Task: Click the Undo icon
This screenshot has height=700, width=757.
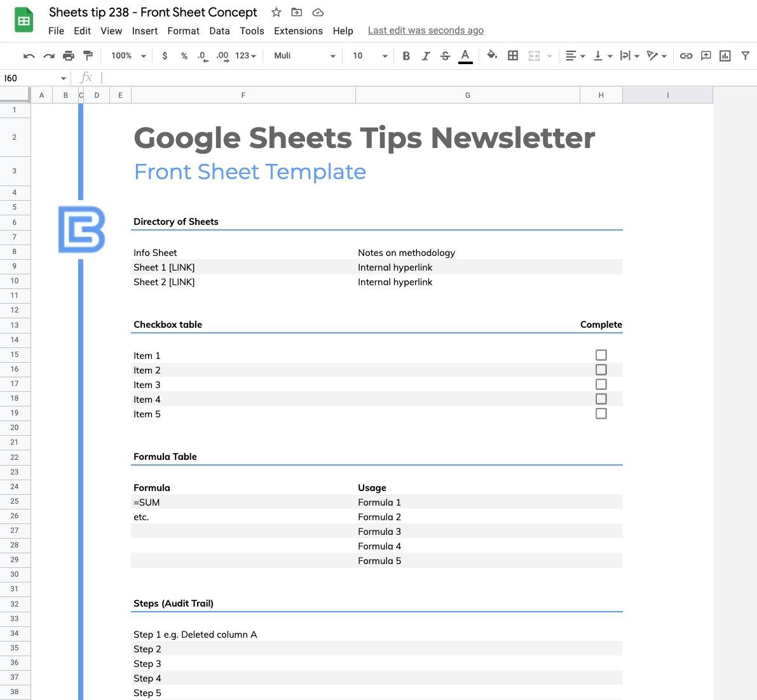Action: [x=29, y=56]
